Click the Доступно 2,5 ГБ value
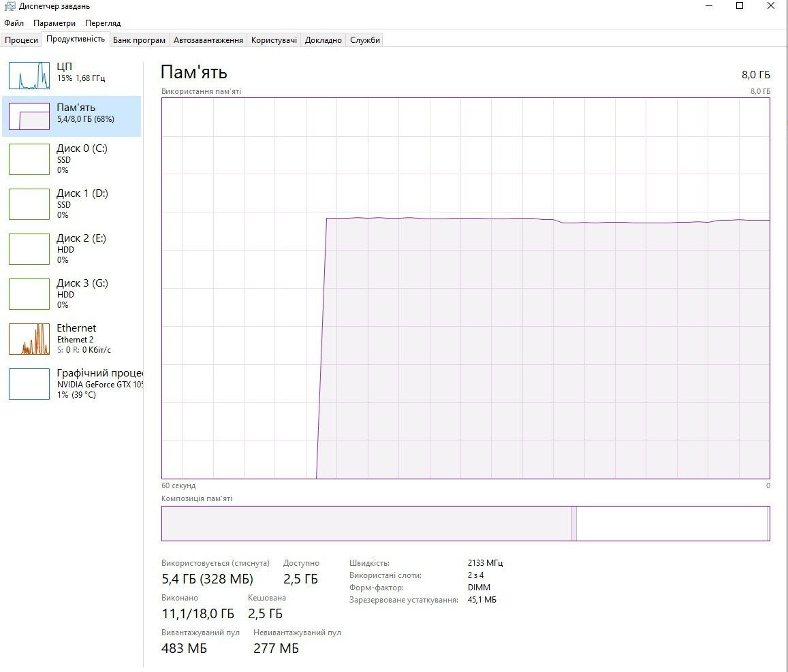 coord(300,579)
